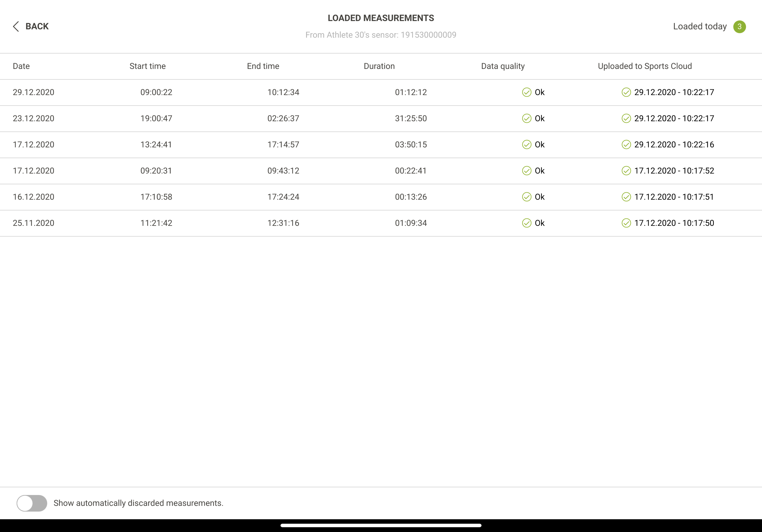This screenshot has width=762, height=532.
Task: Click start time 09:20:31
Action: coord(156,171)
